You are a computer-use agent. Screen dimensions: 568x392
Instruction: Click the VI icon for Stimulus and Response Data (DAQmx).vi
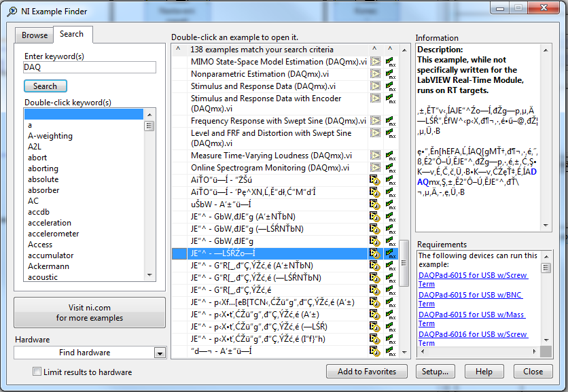375,86
